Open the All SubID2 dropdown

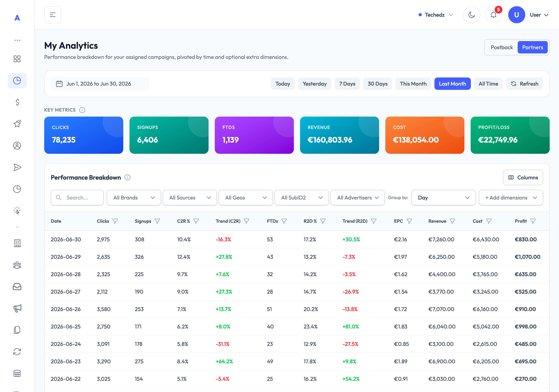tap(302, 198)
